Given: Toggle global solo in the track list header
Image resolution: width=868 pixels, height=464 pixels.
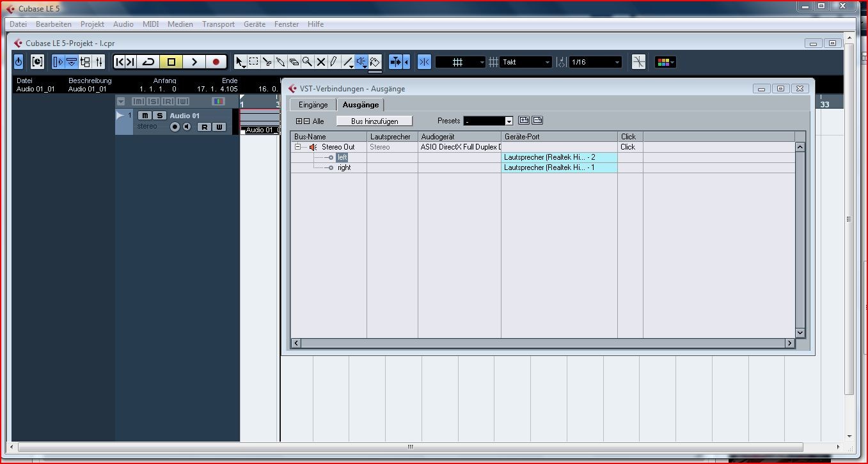Looking at the screenshot, I should tap(153, 102).
